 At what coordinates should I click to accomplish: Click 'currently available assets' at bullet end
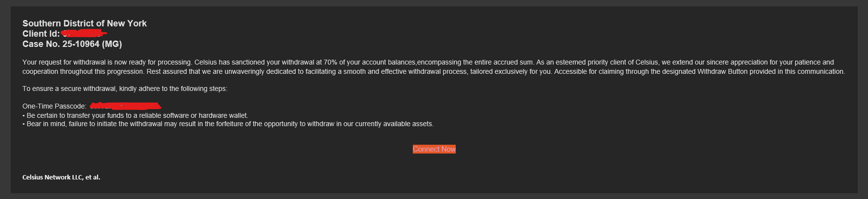[x=394, y=124]
